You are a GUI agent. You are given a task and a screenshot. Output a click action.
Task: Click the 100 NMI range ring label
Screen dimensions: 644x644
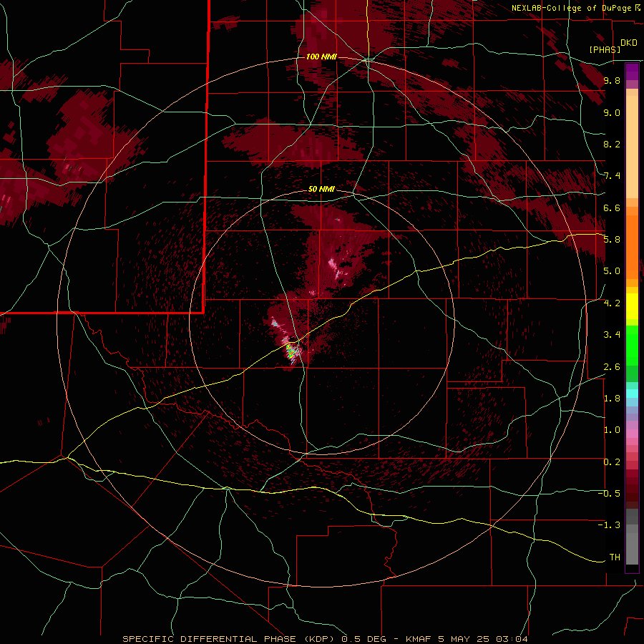click(321, 57)
